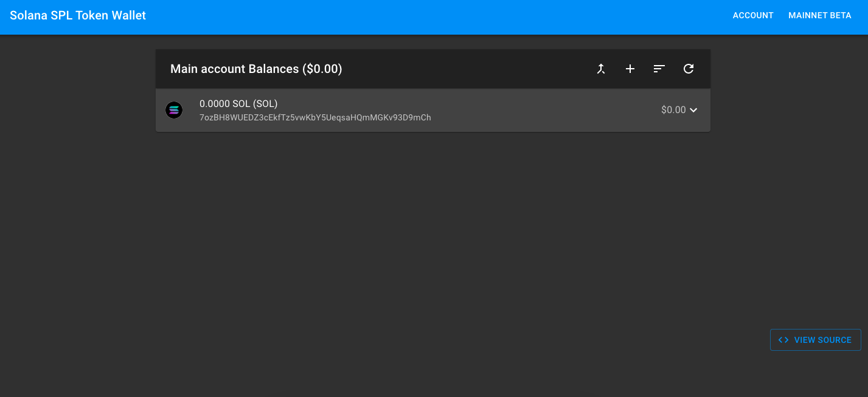The height and width of the screenshot is (397, 868).
Task: Click the merge accounts icon
Action: (601, 69)
